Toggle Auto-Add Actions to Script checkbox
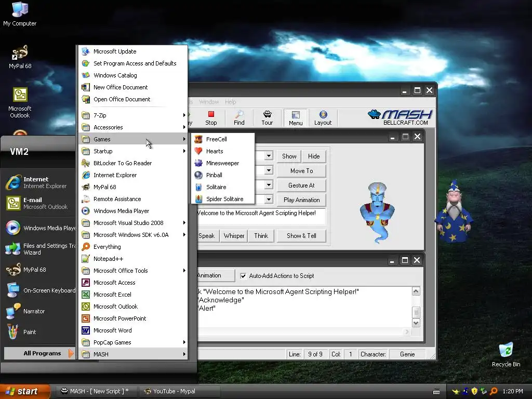532x399 pixels. tap(243, 276)
